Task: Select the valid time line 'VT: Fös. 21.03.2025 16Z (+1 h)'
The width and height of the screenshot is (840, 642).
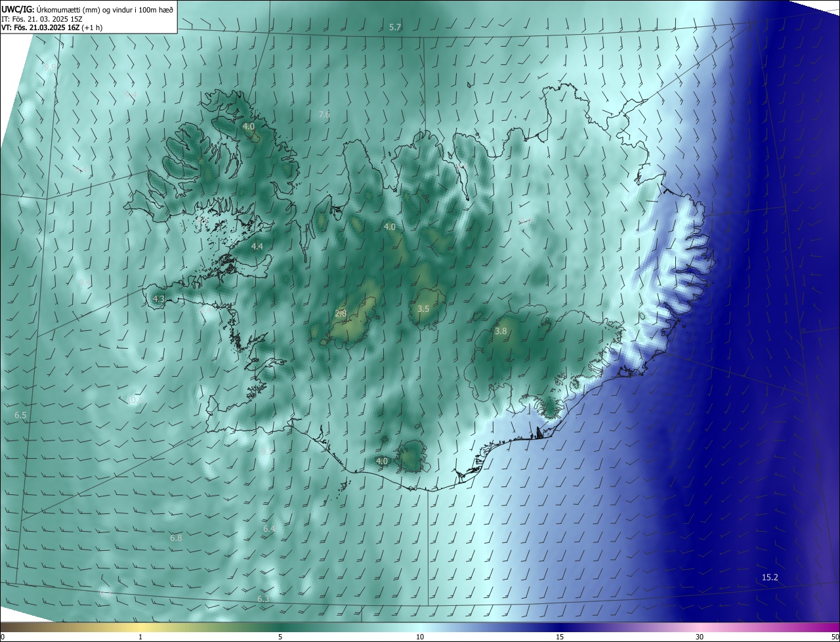Action: [51, 28]
